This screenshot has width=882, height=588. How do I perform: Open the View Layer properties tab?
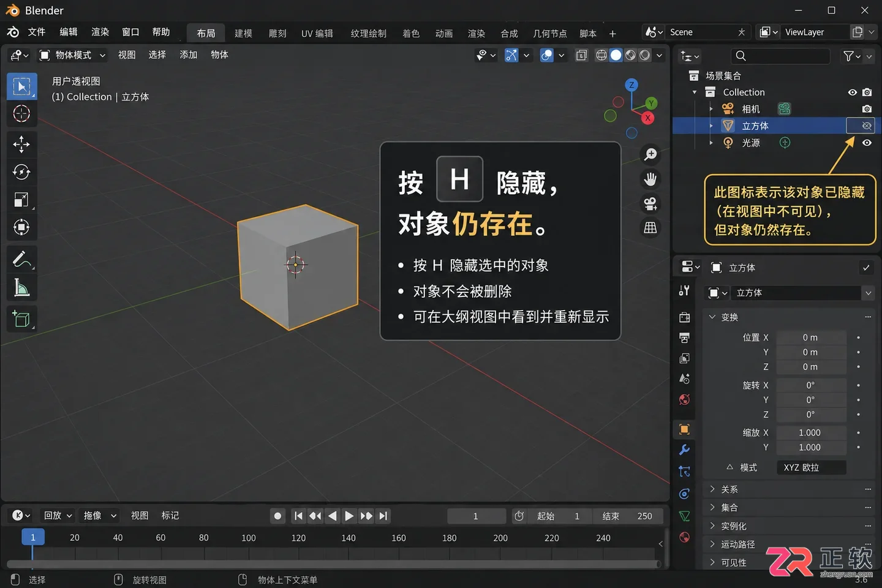pos(685,358)
